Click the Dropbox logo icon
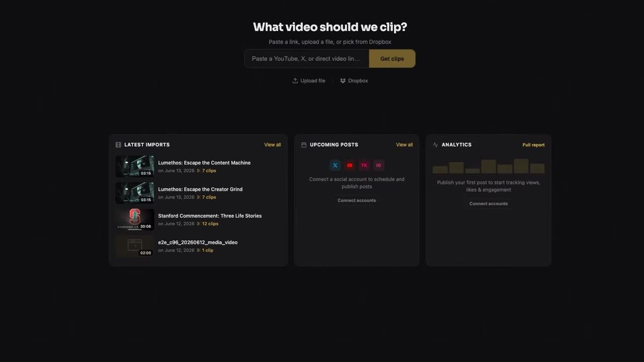This screenshot has width=644, height=362. point(343,80)
